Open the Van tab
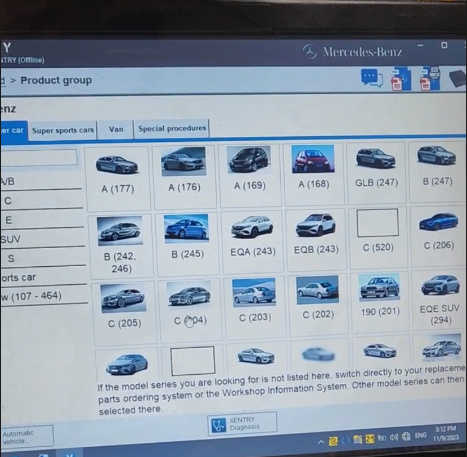The width and height of the screenshot is (467, 457). point(116,129)
